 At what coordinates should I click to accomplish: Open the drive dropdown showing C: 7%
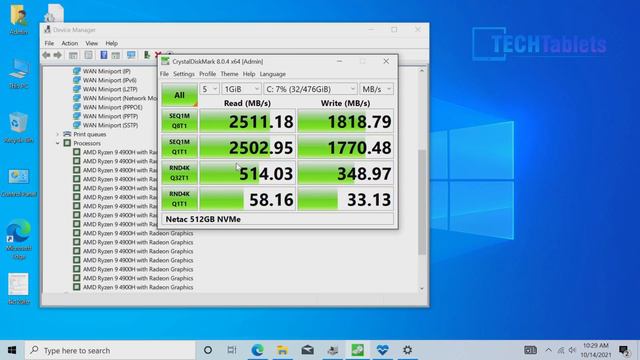[x=310, y=89]
